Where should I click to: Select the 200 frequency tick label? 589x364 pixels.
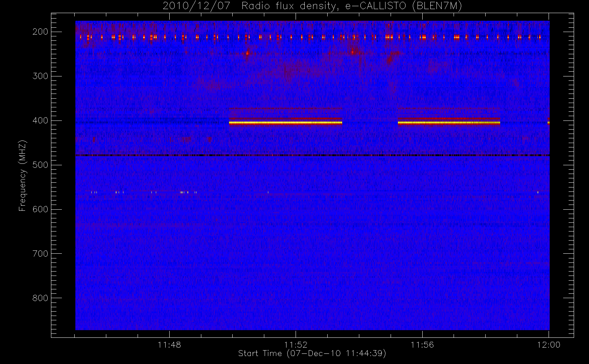(40, 32)
